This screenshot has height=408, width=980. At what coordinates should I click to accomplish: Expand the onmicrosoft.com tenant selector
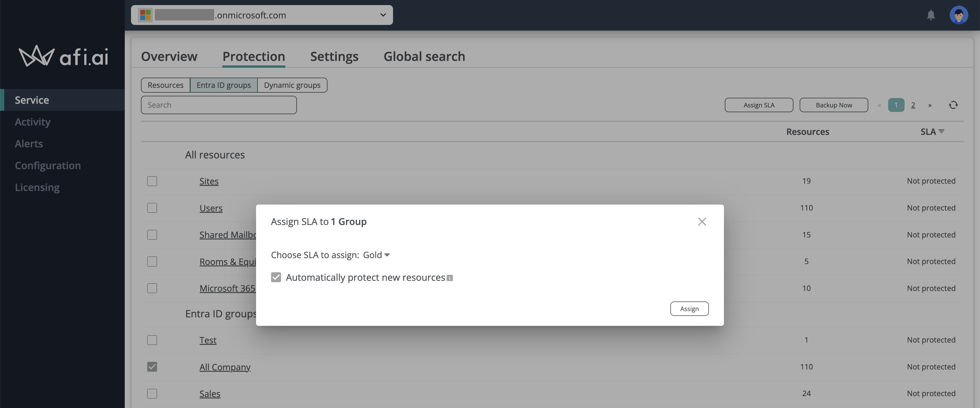383,15
